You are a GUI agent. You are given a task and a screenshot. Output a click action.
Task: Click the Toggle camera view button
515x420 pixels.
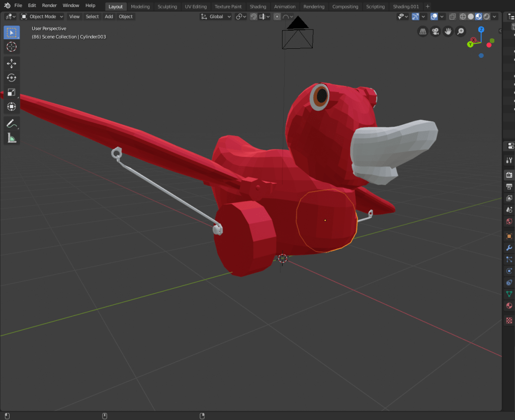pyautogui.click(x=436, y=32)
